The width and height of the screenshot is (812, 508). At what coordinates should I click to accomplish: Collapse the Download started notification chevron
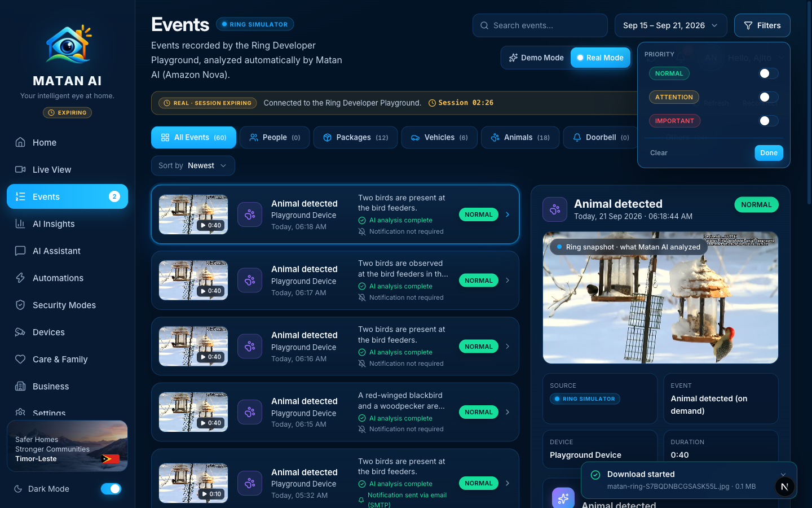783,475
